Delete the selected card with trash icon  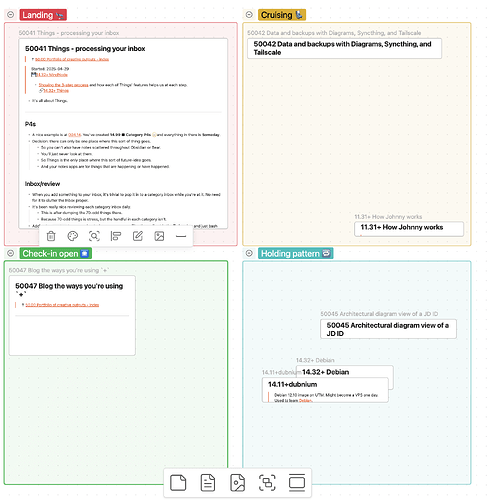click(51, 236)
